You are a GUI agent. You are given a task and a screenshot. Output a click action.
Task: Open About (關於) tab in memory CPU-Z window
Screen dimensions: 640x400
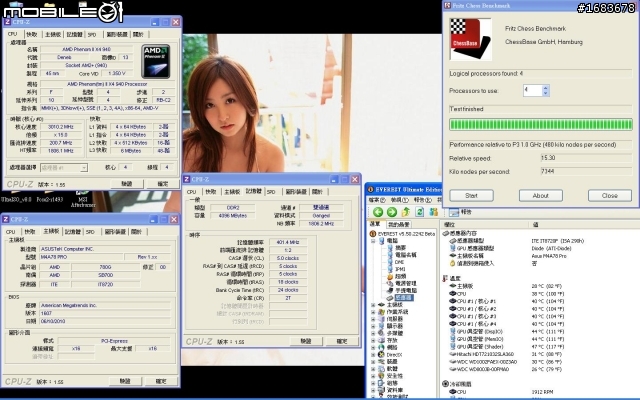(317, 192)
